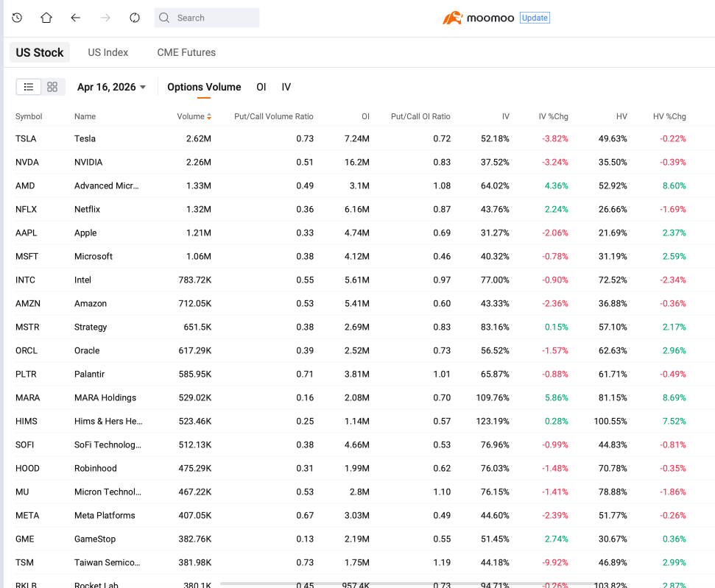The image size is (715, 588).
Task: Click MARA IV value 109.76%
Action: pyautogui.click(x=493, y=398)
